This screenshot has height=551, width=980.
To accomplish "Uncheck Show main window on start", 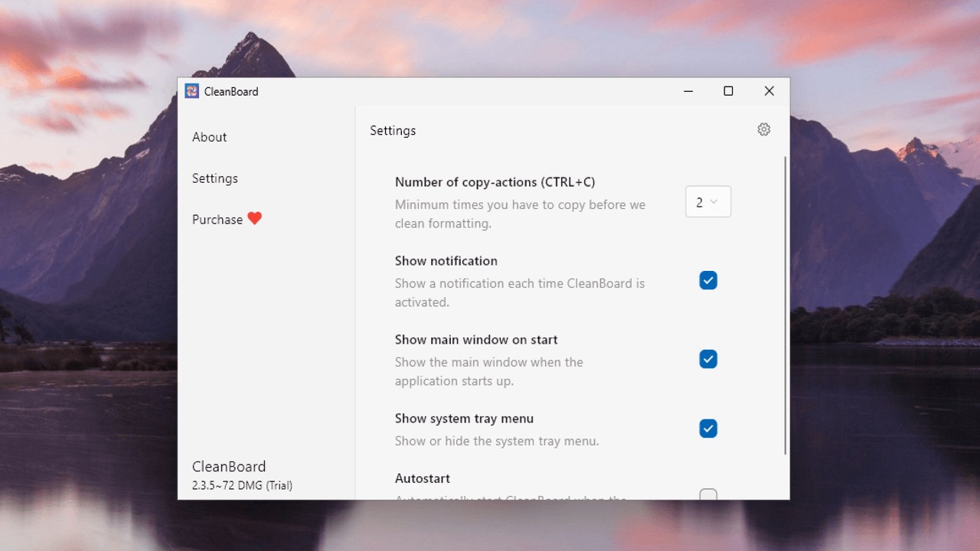I will tap(708, 359).
